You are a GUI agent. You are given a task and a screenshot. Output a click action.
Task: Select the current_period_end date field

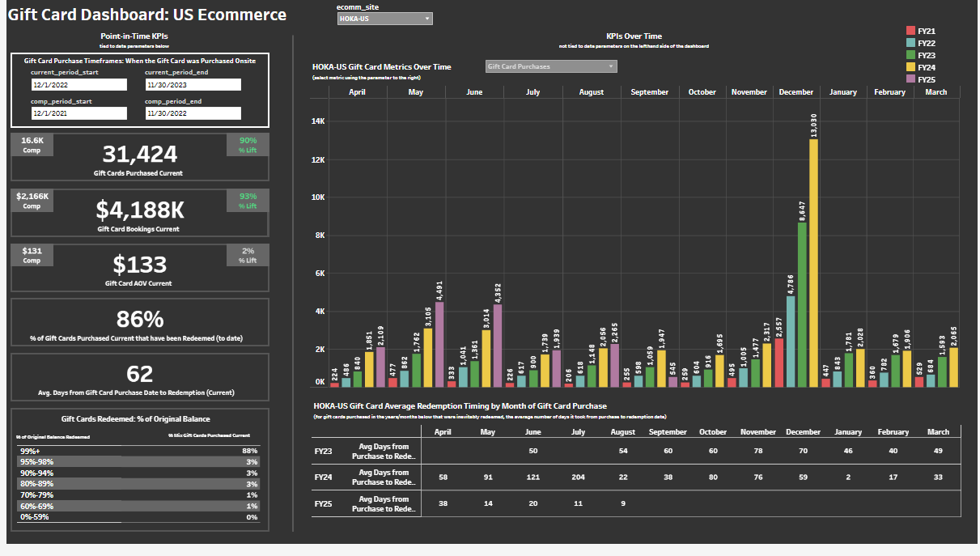click(x=193, y=84)
